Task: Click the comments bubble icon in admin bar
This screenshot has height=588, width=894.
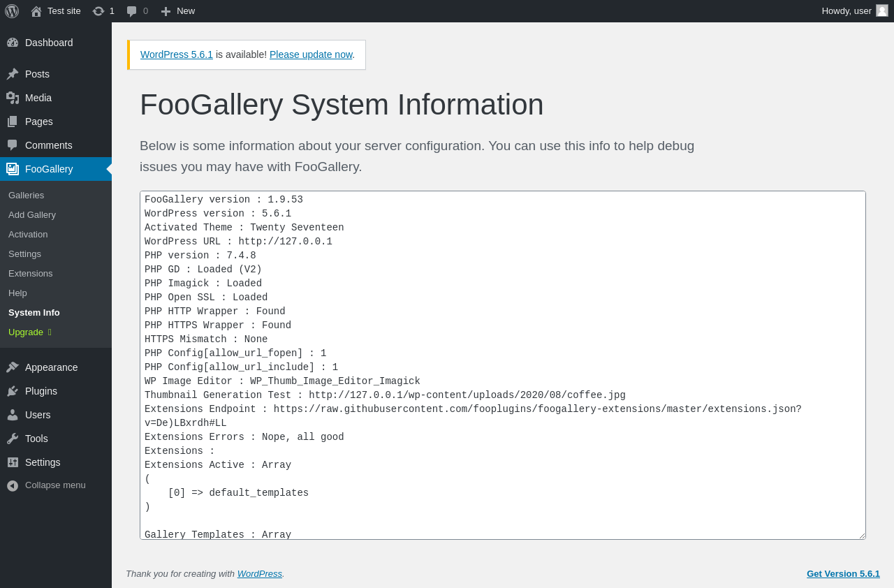Action: pos(132,11)
